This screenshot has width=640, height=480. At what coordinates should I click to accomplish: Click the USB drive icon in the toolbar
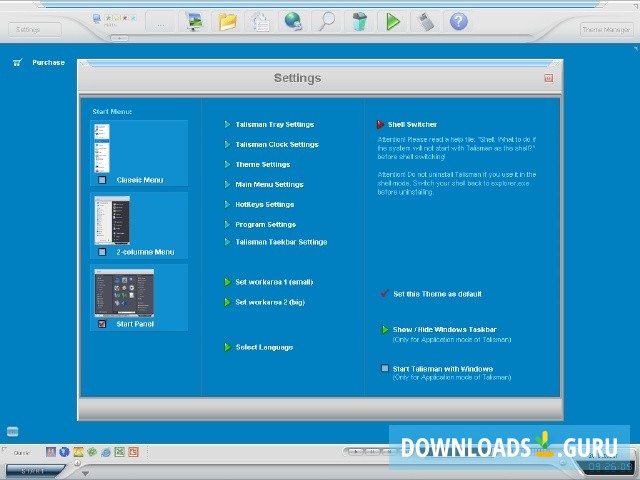point(425,21)
